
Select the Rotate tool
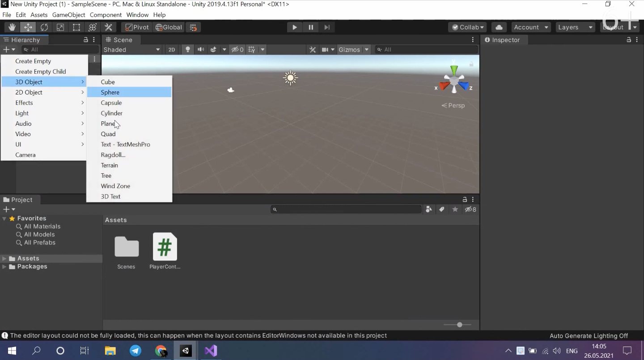pos(44,27)
